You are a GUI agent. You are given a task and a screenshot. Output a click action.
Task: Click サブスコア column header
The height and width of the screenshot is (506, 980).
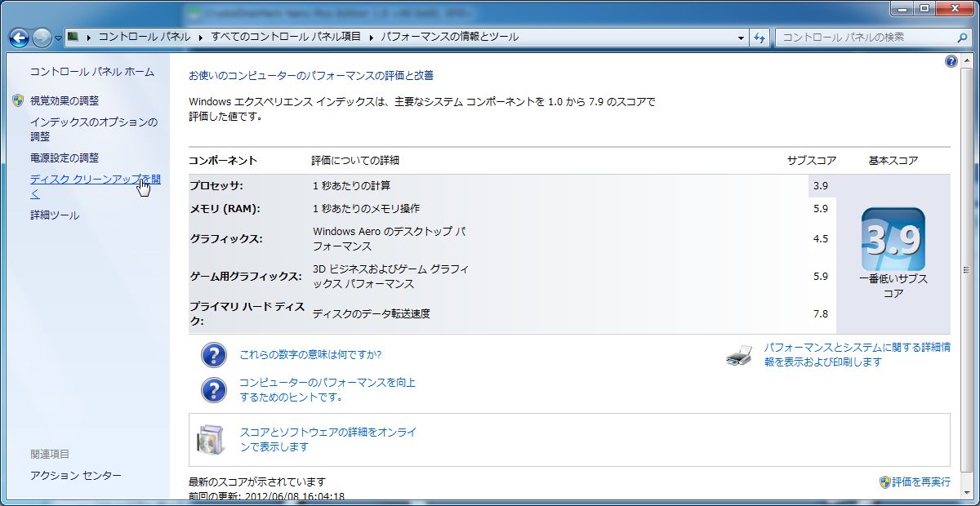pyautogui.click(x=811, y=161)
